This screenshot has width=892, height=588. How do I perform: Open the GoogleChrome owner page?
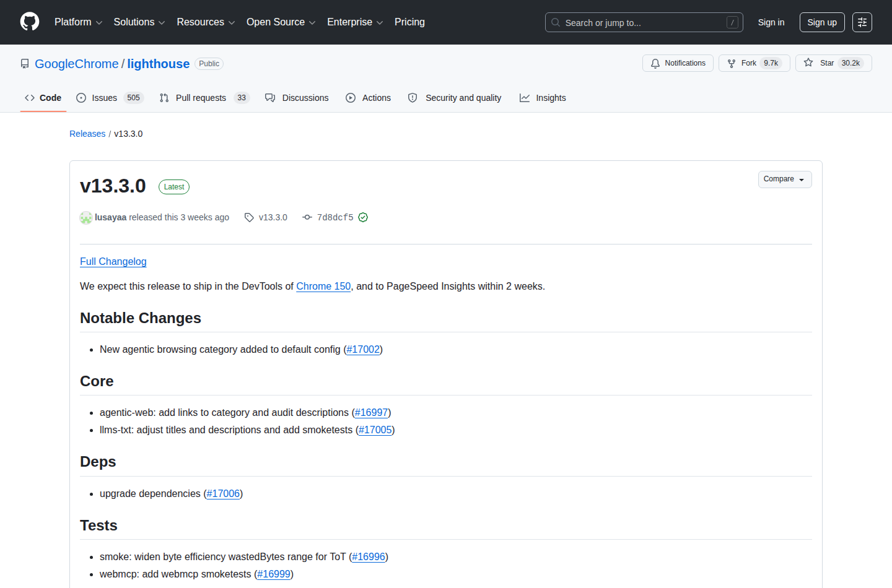[x=76, y=64]
